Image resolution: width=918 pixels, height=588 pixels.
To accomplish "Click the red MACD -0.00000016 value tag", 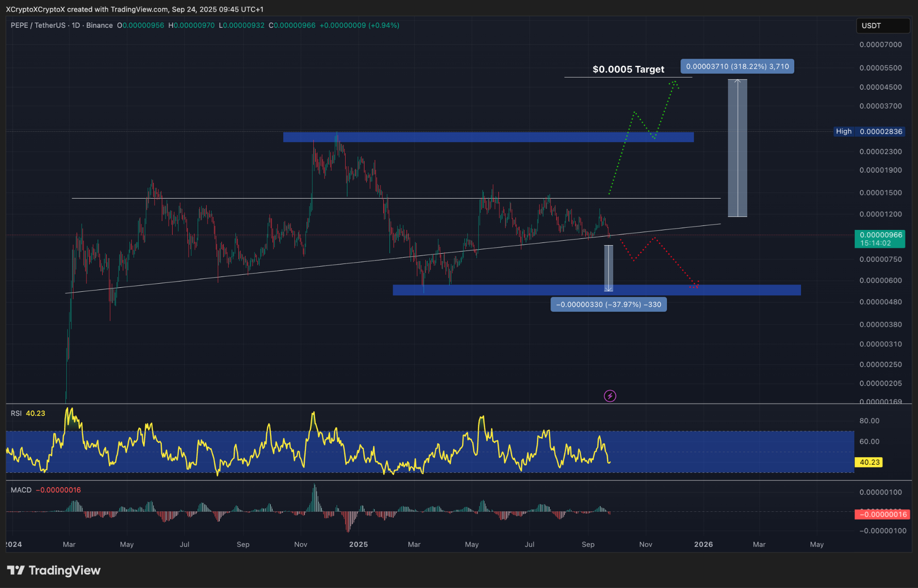I will pos(881,514).
